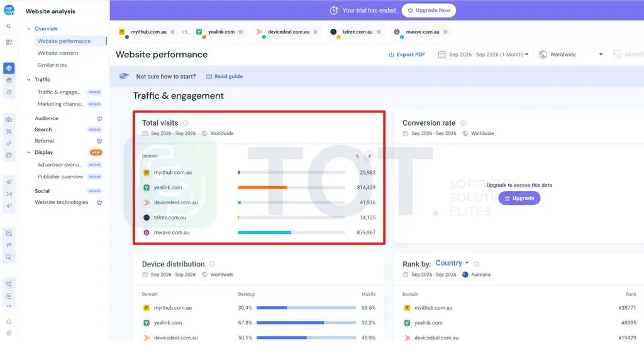Click info icon next to Device distribution
The height and width of the screenshot is (362, 644).
coord(212,265)
